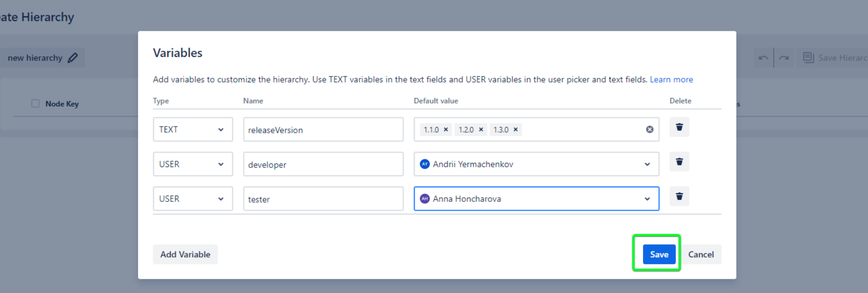Remove the 1.1.0 tag
868x293 pixels.
click(x=446, y=130)
